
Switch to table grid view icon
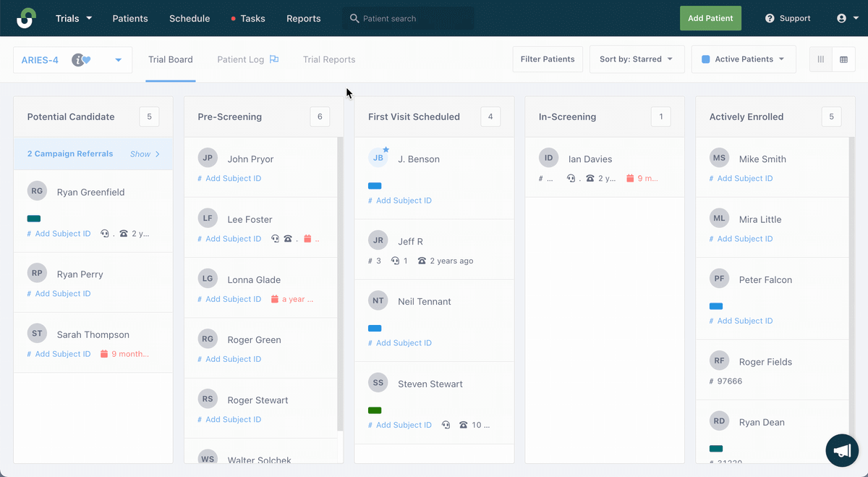(x=843, y=59)
